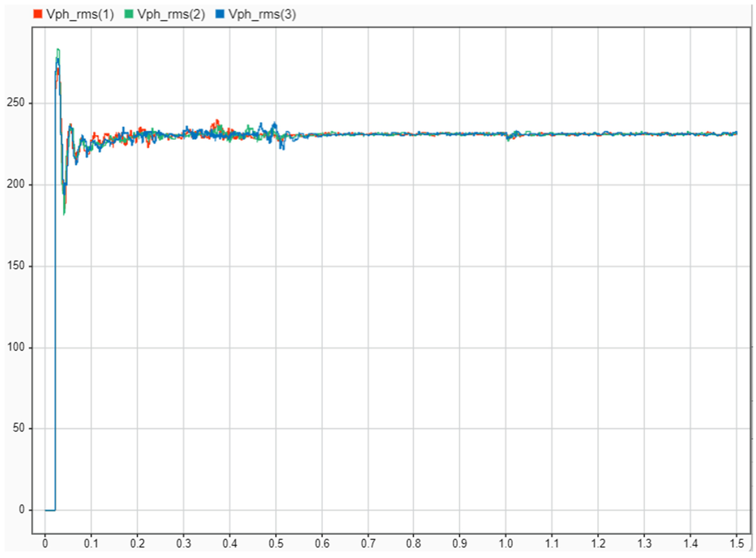Click the waveform dip near time 1.0
Viewport: 756px width, 558px height.
click(x=508, y=139)
